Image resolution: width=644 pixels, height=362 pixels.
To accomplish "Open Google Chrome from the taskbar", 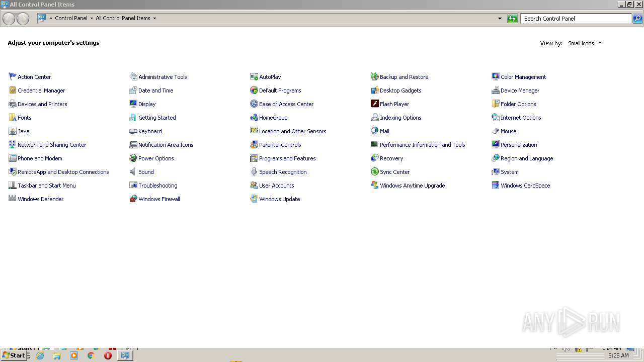I will pyautogui.click(x=91, y=355).
